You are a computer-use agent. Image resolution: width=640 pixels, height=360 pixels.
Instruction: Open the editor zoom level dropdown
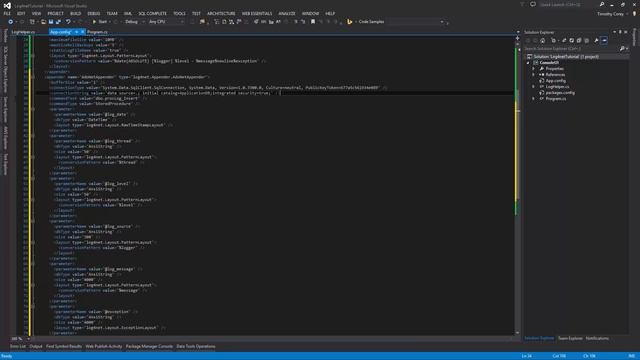pos(28,339)
